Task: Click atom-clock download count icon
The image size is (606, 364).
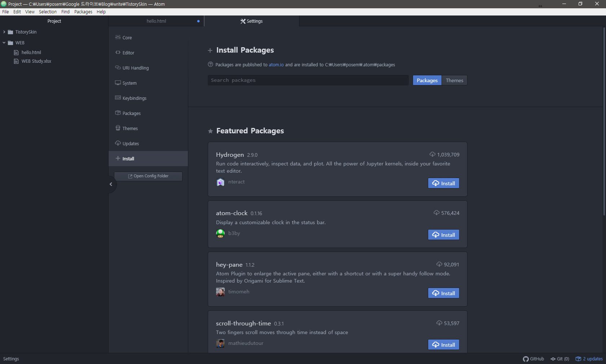Action: point(436,213)
